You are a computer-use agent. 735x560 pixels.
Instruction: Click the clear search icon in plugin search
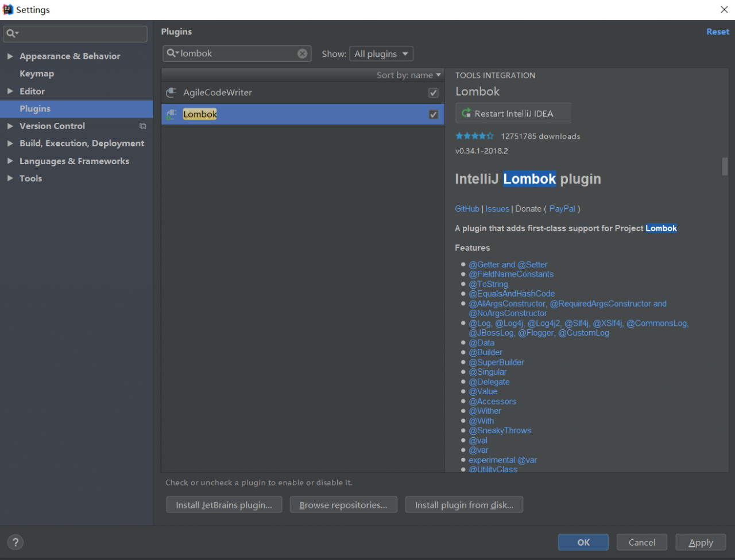pyautogui.click(x=302, y=53)
